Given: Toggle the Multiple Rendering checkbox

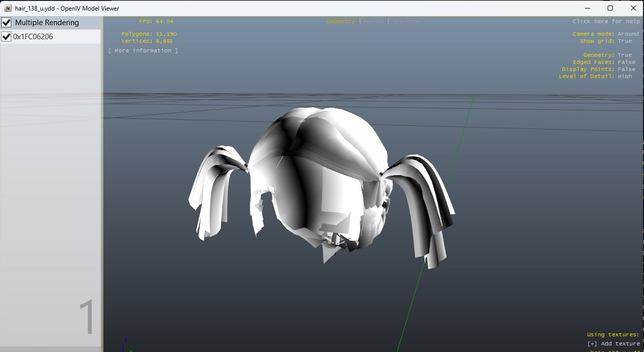Looking at the screenshot, I should click(7, 23).
